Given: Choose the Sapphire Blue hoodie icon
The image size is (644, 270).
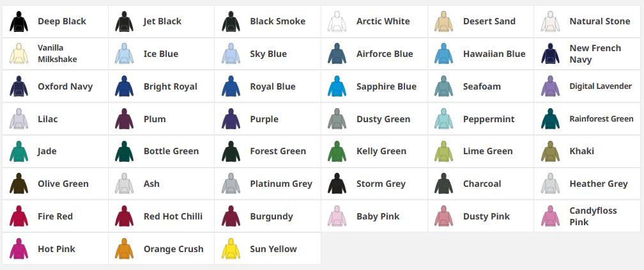Looking at the screenshot, I should [x=337, y=86].
